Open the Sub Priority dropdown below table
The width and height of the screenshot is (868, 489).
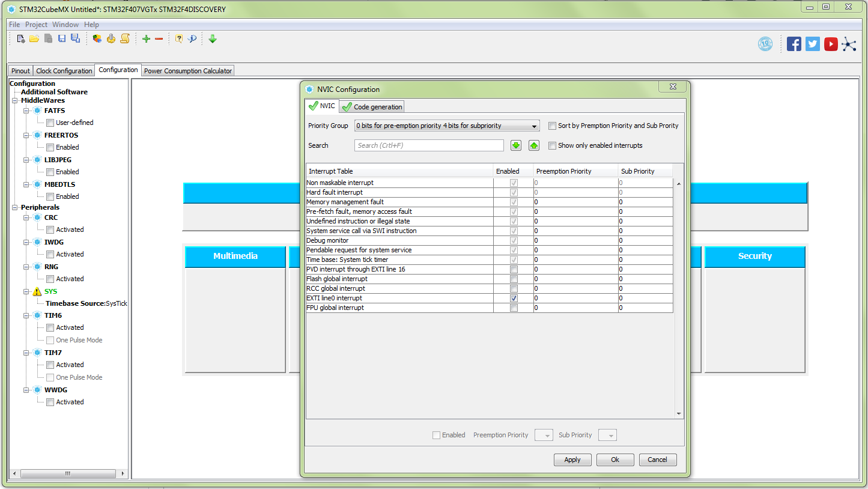(x=607, y=436)
